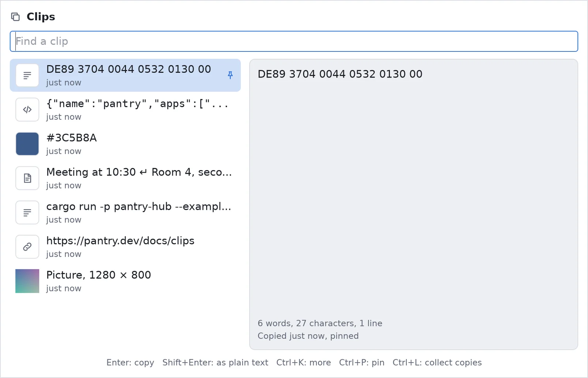Click the Ctrl+K: more hint

point(304,363)
